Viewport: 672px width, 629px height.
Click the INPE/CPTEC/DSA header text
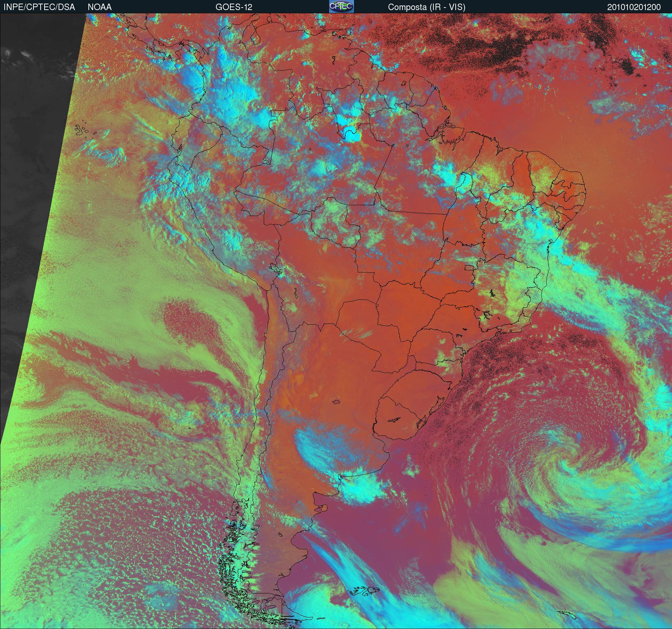(x=39, y=7)
